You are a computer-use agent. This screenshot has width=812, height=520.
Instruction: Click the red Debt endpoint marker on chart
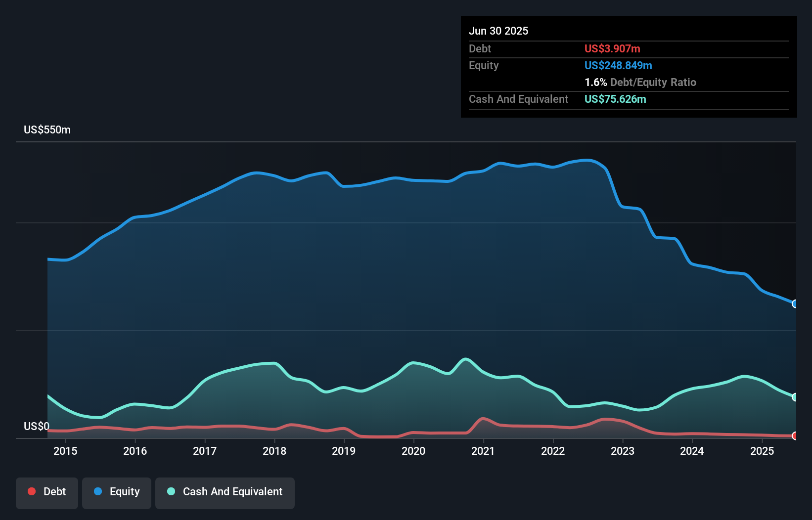click(x=795, y=436)
